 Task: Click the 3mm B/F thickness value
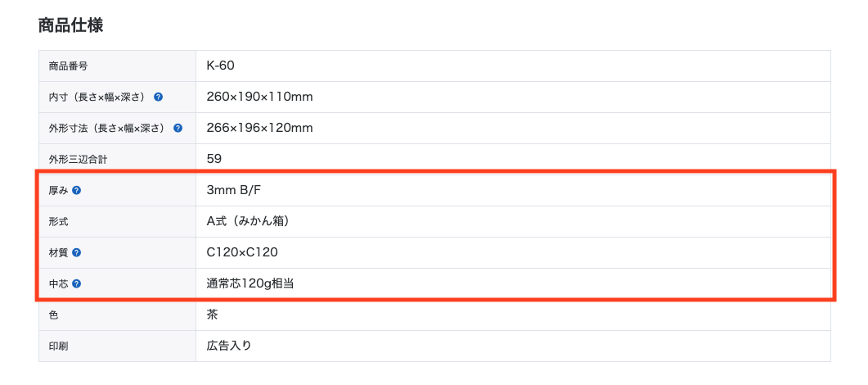[234, 190]
